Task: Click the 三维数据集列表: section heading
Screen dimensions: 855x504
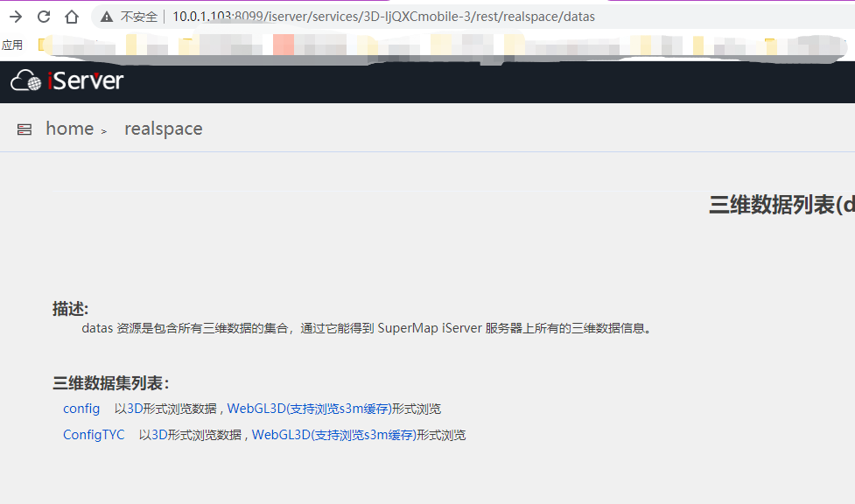Action: [111, 383]
